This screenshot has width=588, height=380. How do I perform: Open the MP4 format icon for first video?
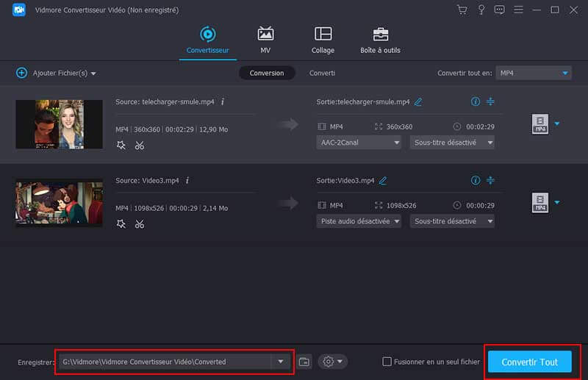539,124
